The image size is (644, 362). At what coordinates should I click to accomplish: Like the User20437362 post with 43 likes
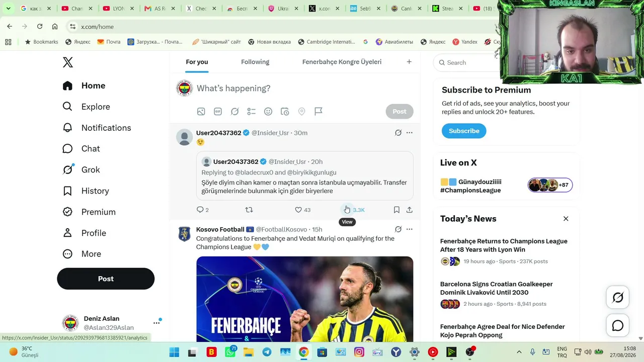click(x=302, y=210)
